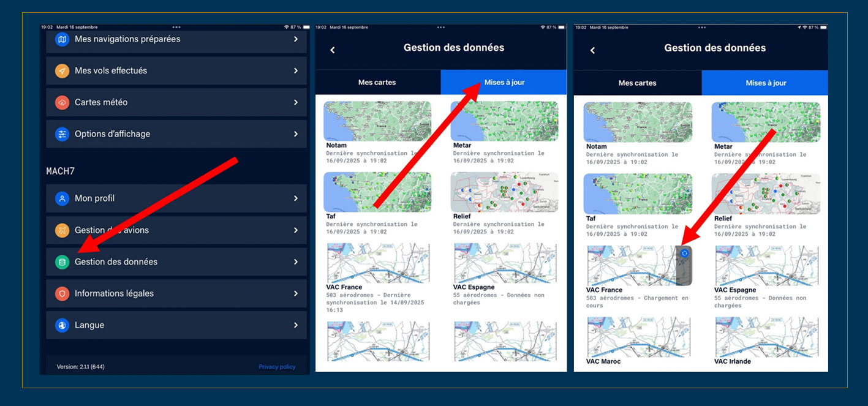Expand Options d'affichage using its chevron
The width and height of the screenshot is (868, 406).
pyautogui.click(x=295, y=134)
